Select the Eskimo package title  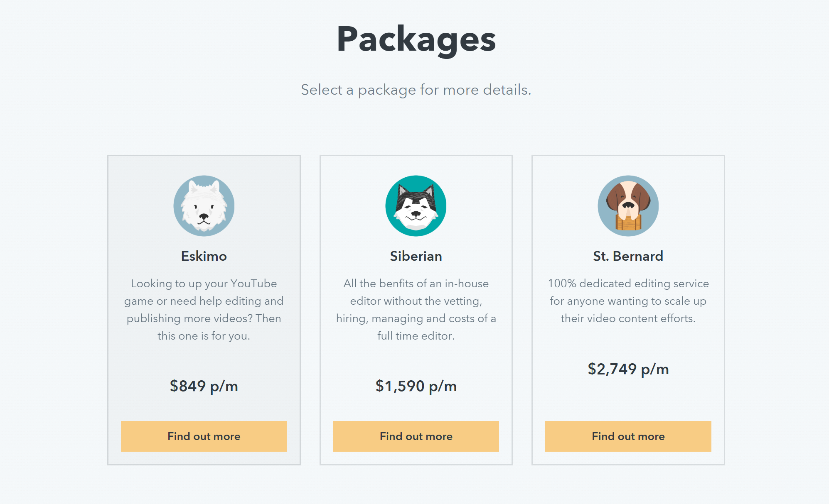204,256
